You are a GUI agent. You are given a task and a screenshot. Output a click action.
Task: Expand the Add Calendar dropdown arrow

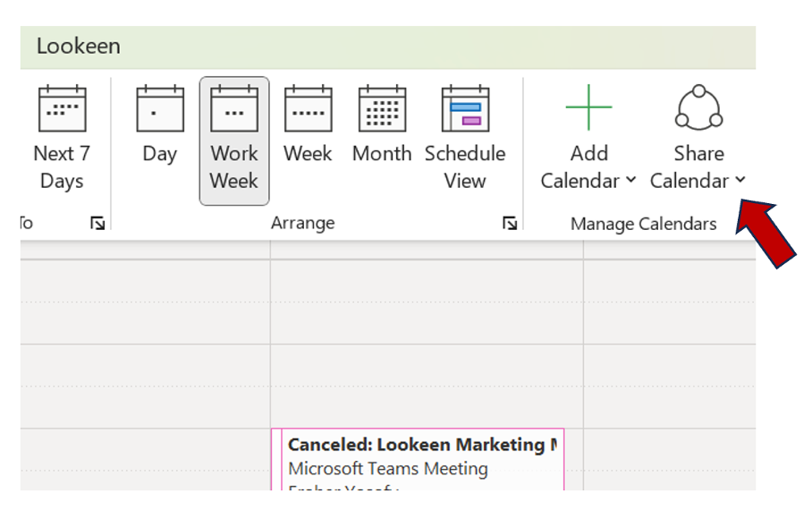[630, 180]
